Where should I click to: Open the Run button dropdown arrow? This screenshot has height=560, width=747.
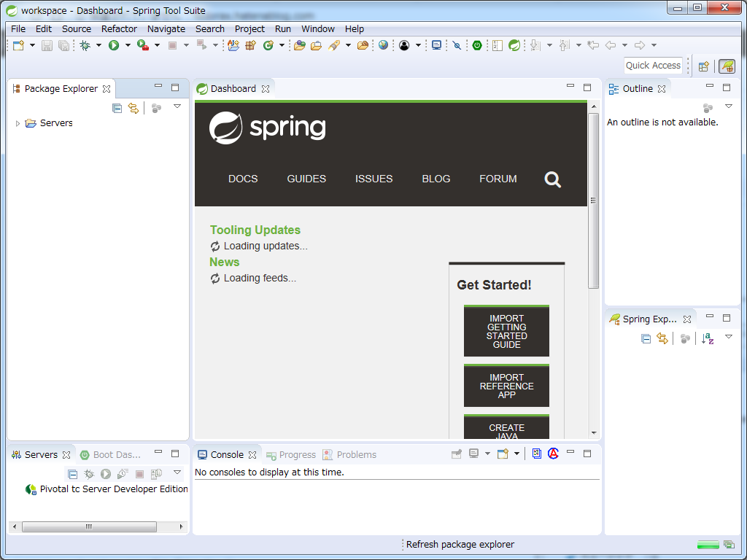tap(128, 45)
